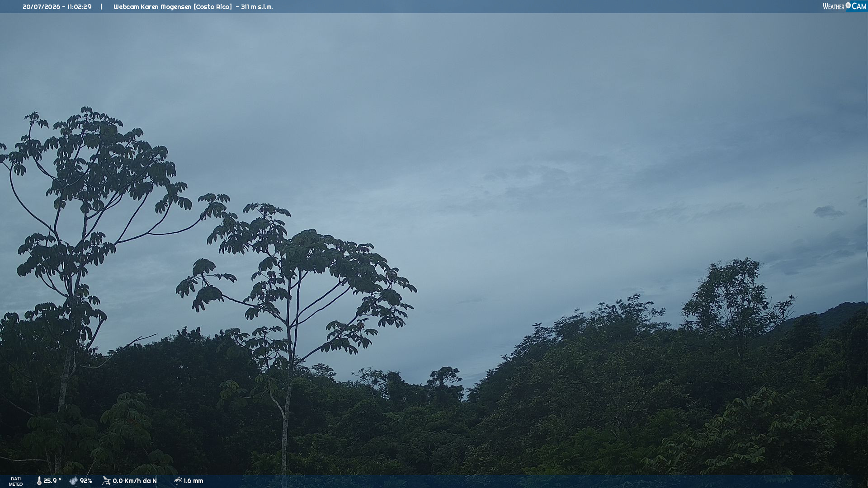The height and width of the screenshot is (488, 868).
Task: Click the DATI METEO label
Action: coord(16,482)
